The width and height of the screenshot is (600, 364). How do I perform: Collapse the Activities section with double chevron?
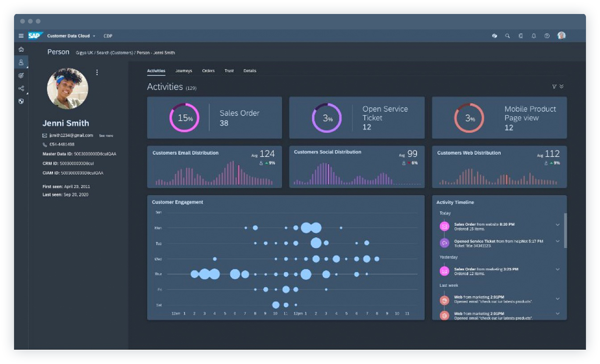click(x=561, y=86)
